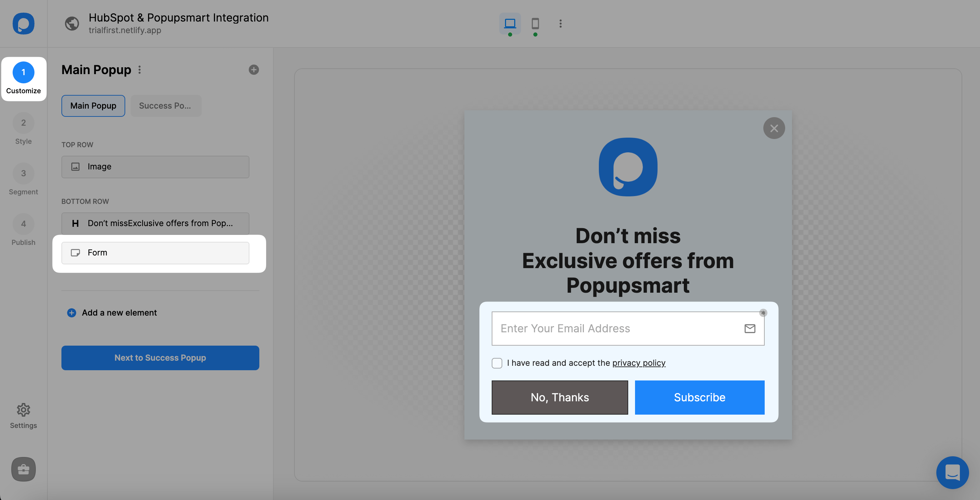Select the mobile preview mode icon

pos(535,23)
